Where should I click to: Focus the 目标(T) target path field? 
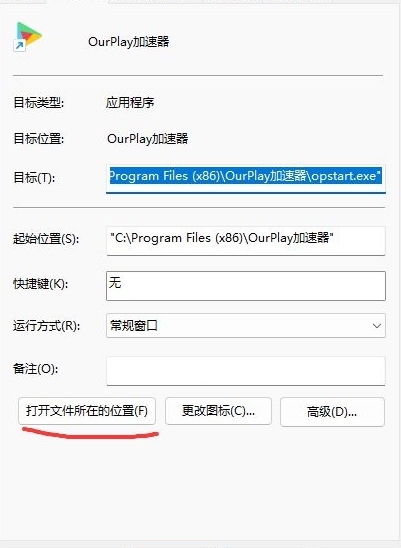pos(246,178)
